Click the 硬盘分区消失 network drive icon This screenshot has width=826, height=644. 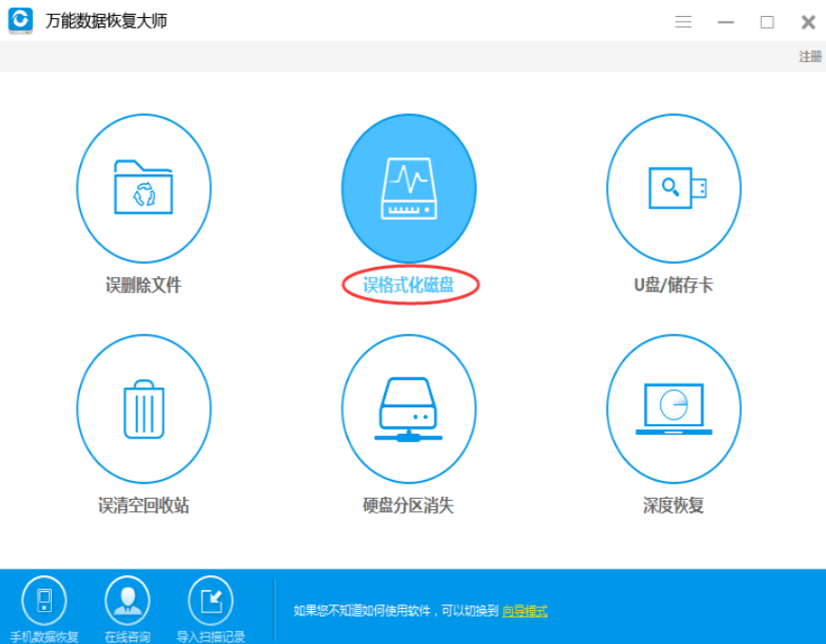coord(408,408)
